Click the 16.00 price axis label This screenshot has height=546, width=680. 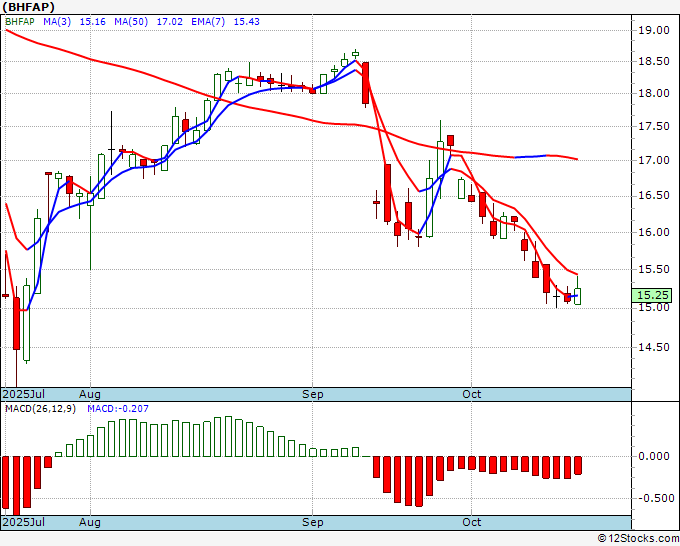[x=654, y=232]
